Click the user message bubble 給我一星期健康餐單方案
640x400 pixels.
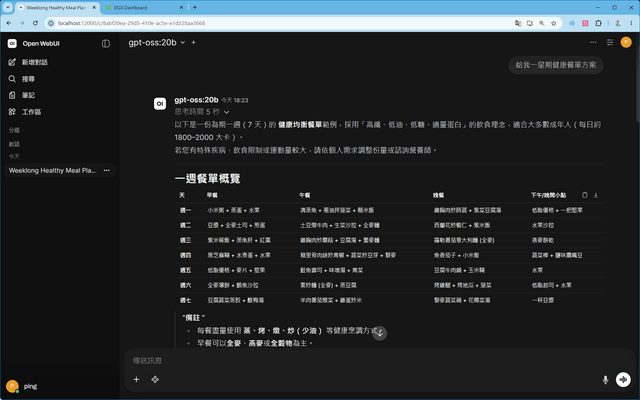(556, 65)
